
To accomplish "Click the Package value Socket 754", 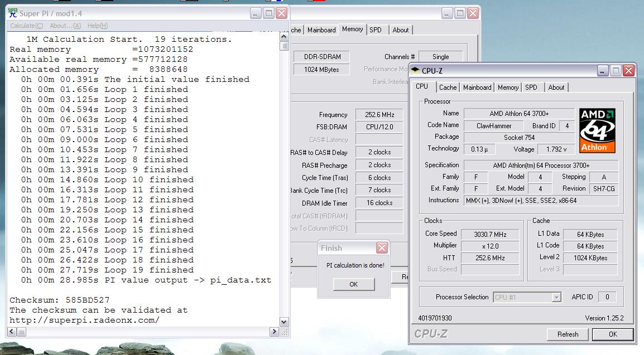I will click(x=519, y=137).
